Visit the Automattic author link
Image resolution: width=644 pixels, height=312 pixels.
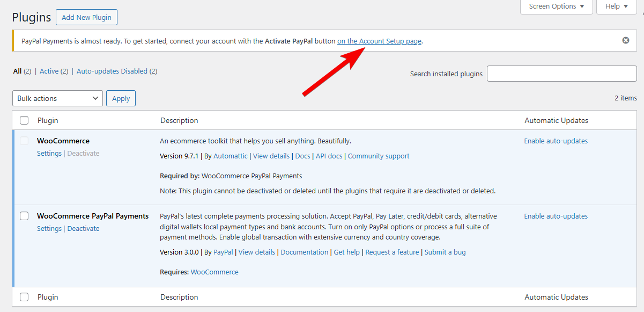point(230,156)
